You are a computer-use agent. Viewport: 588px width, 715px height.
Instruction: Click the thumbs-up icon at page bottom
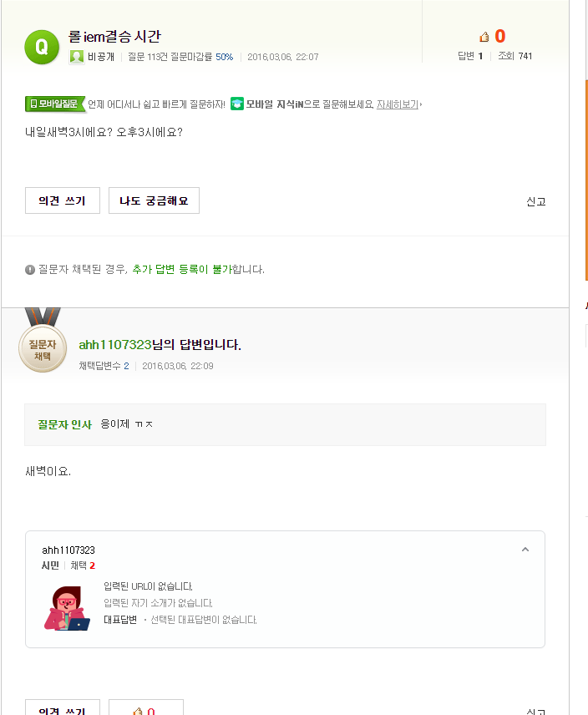click(x=137, y=710)
